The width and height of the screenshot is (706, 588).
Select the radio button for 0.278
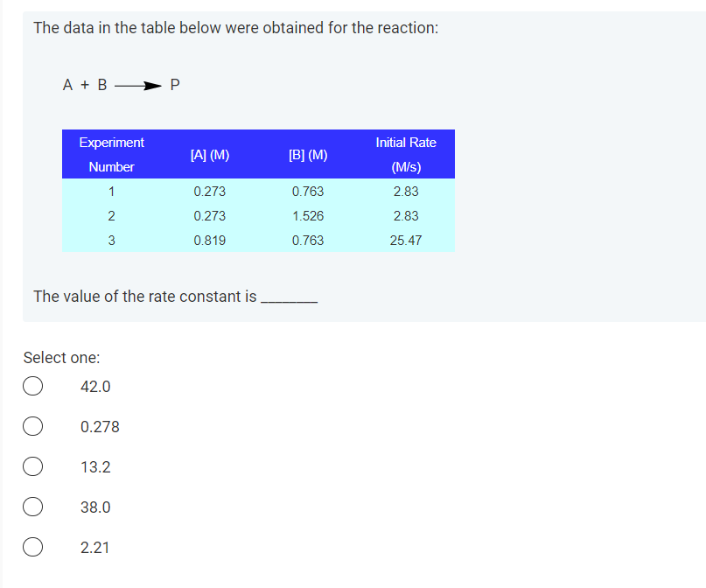click(x=32, y=426)
